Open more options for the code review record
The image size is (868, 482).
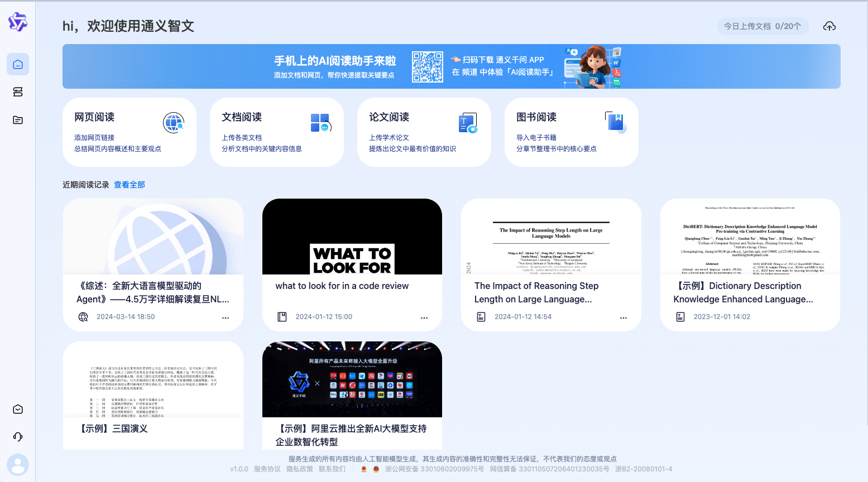tap(424, 317)
